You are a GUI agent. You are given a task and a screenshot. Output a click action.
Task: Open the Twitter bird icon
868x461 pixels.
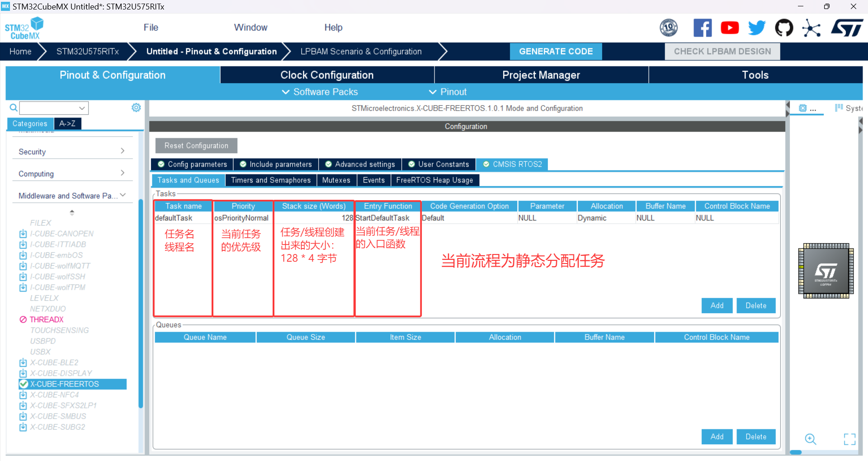(x=757, y=28)
